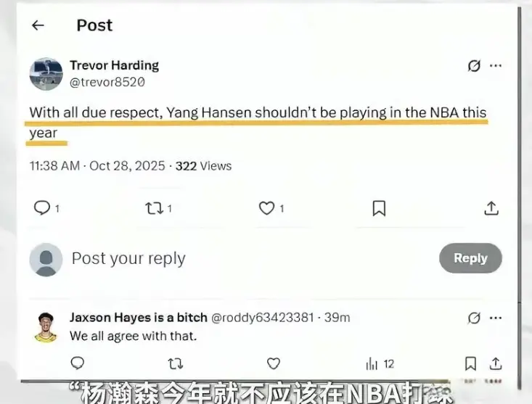532x404 pixels.
Task: Click the reply bubble icon on main post
Action: (x=42, y=207)
